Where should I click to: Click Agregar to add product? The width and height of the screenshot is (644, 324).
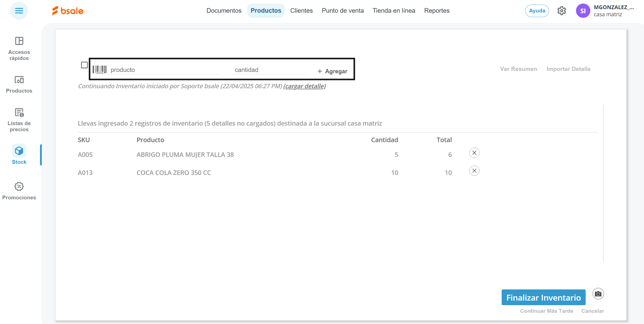(x=332, y=71)
